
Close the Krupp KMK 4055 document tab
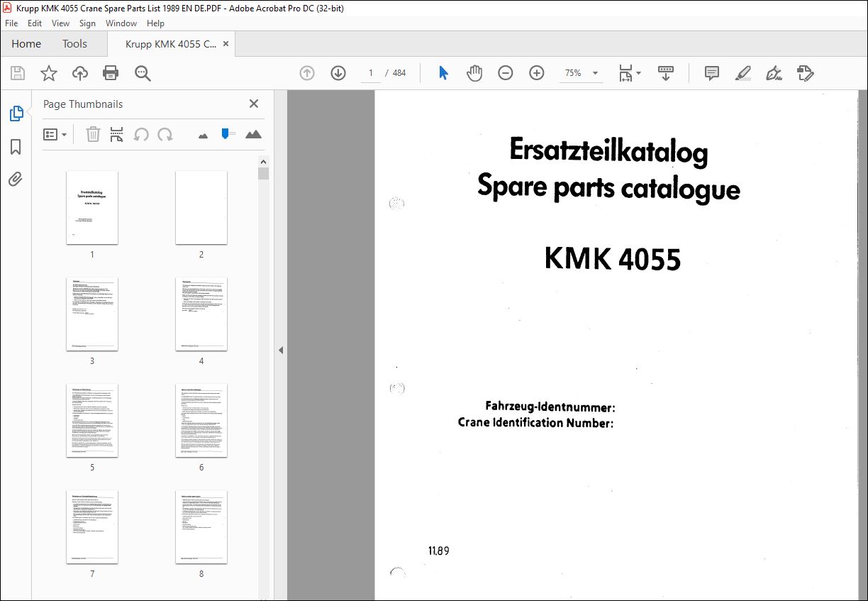(226, 44)
